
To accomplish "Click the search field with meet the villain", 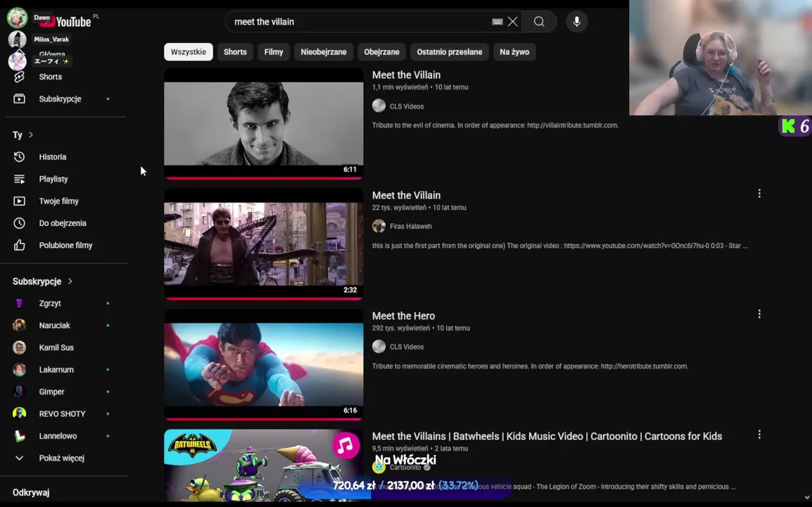I will pos(357,22).
